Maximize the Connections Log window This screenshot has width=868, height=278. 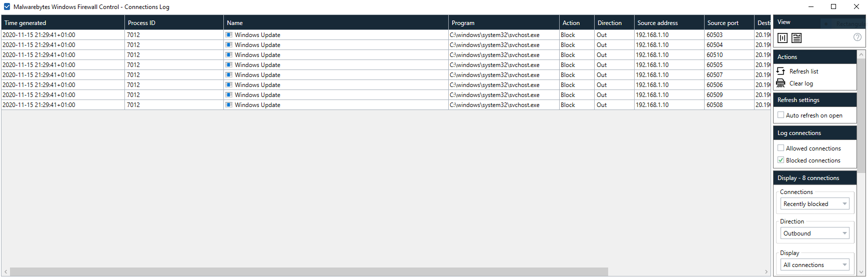[x=834, y=7]
